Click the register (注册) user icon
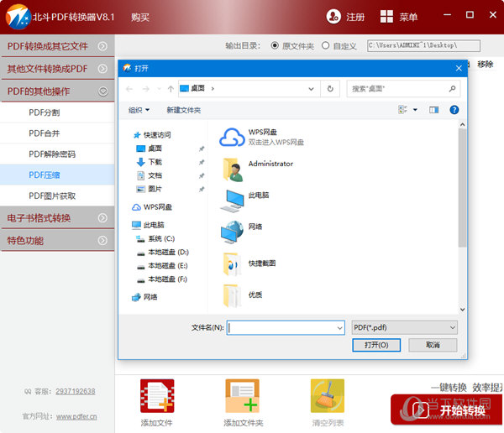504x433 pixels. 333,16
